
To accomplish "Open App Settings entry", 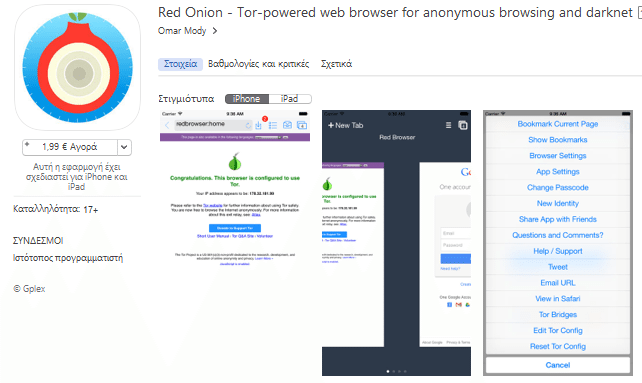I will pyautogui.click(x=558, y=172).
